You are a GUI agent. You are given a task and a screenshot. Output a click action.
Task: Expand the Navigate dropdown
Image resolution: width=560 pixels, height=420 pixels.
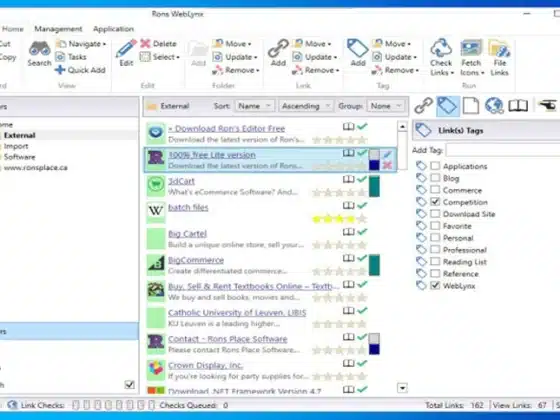pos(81,44)
